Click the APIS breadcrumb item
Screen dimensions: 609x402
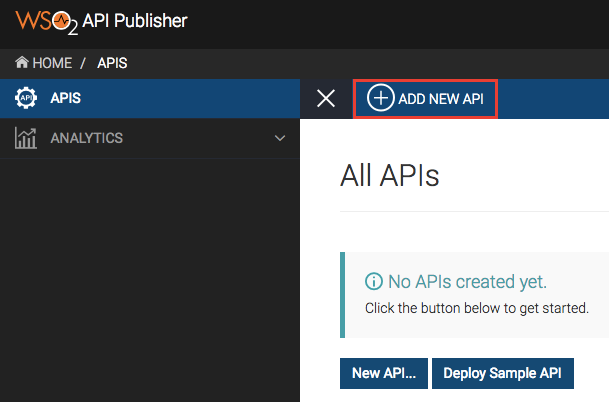pyautogui.click(x=112, y=63)
